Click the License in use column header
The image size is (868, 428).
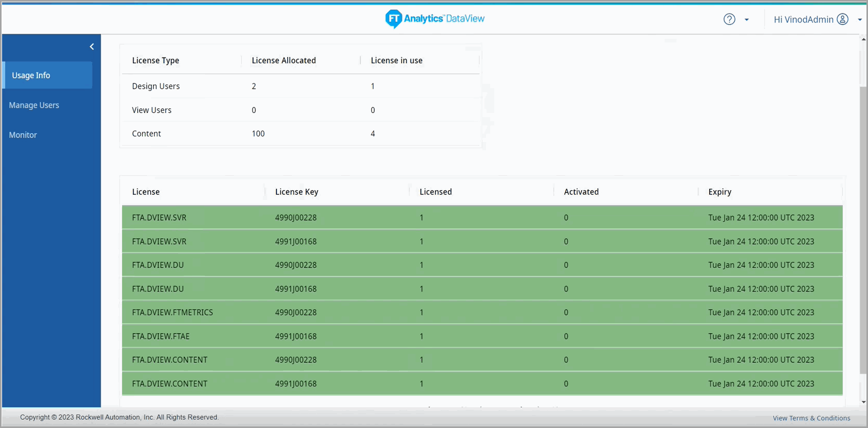(x=396, y=61)
